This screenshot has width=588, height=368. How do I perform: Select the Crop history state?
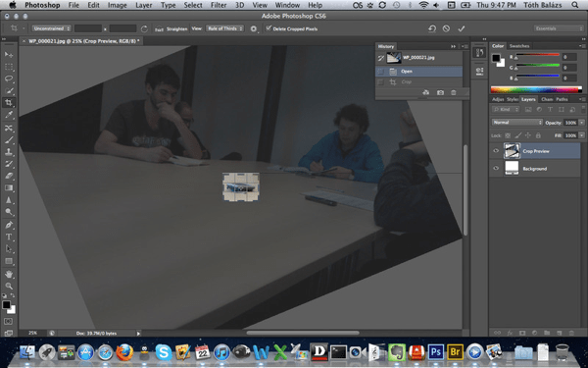(x=418, y=81)
